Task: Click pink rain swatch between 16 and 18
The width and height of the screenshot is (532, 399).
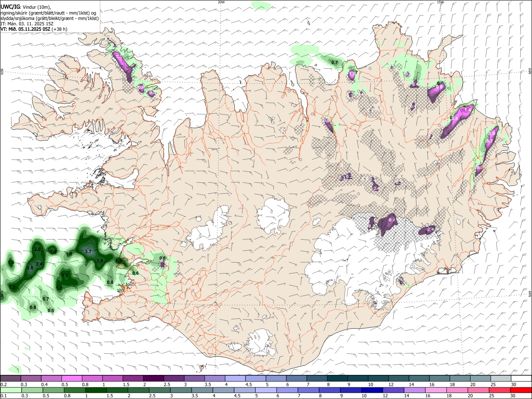Action: 435,390
